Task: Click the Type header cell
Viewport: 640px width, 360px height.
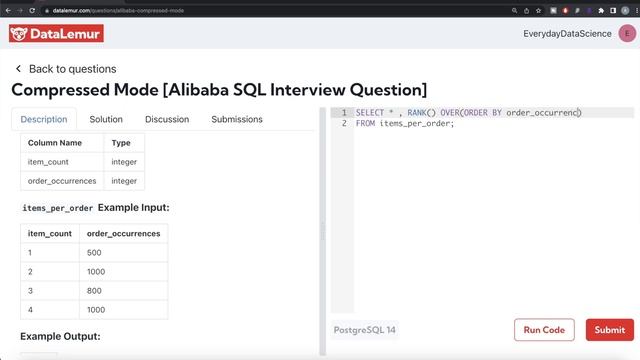Action: (x=124, y=143)
